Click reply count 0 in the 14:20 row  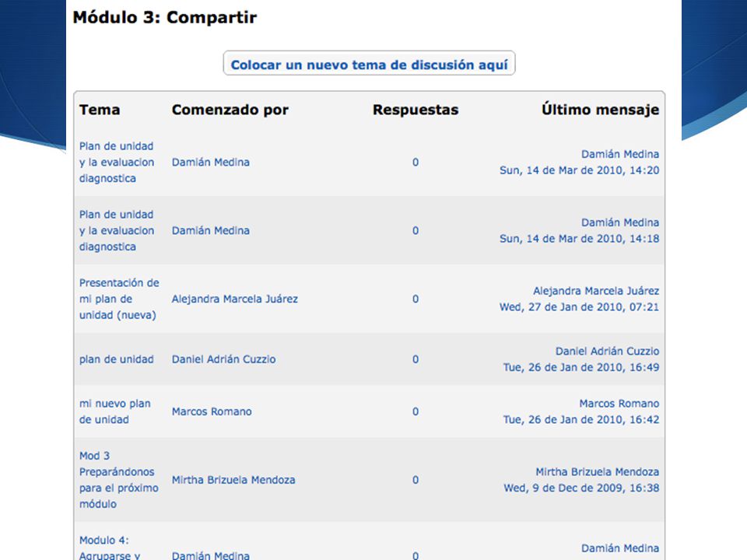[416, 163]
